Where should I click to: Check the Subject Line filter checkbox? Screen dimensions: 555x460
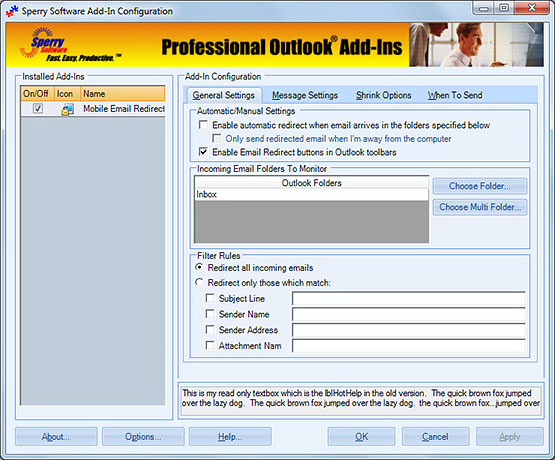[210, 298]
